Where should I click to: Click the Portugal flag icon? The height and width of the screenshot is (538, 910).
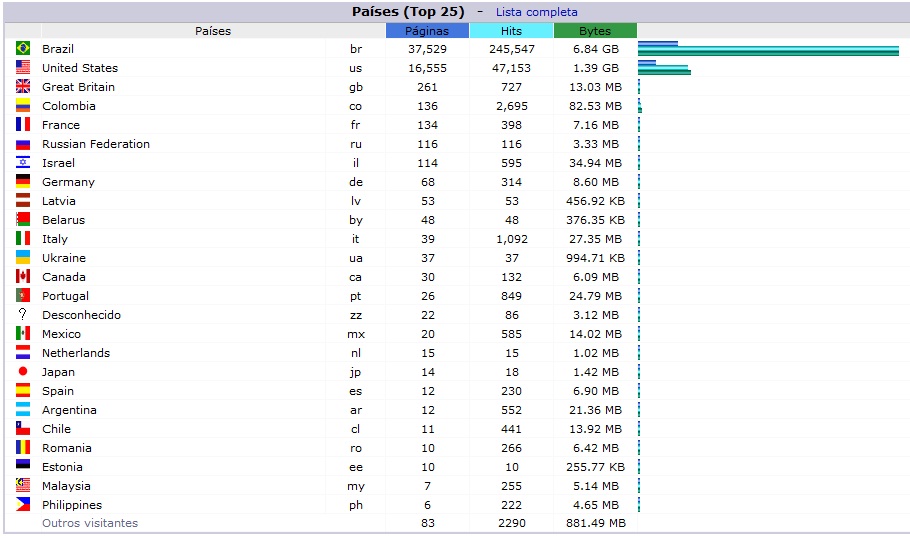pos(23,296)
